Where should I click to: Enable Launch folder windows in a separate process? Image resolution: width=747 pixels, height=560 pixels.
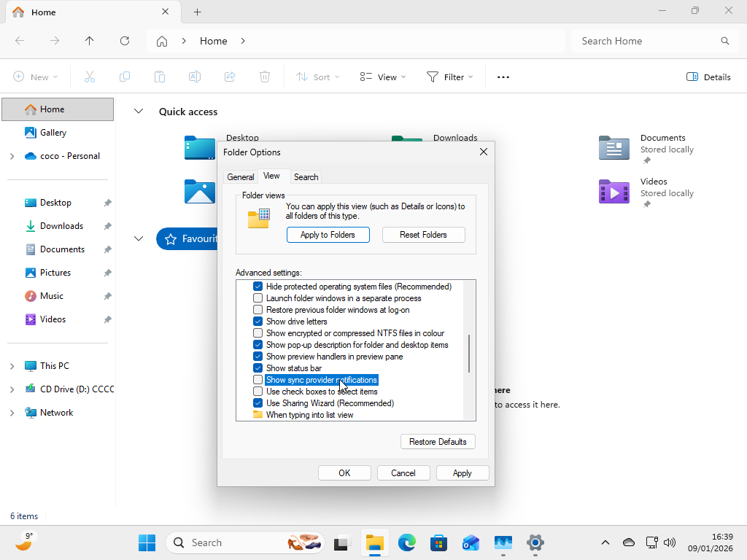tap(258, 297)
